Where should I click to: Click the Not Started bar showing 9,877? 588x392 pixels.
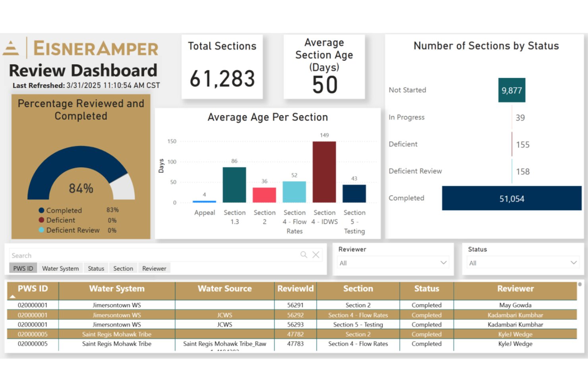[x=512, y=90]
